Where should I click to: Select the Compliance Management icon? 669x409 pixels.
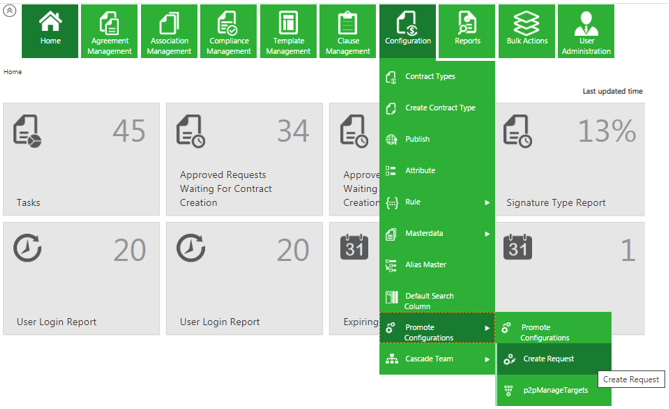[x=228, y=22]
